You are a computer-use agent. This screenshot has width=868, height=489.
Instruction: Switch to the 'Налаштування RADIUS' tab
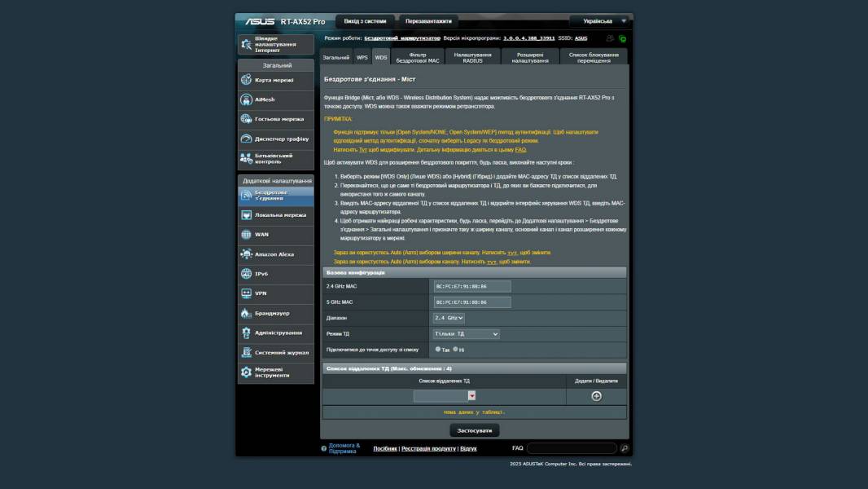[x=472, y=57]
